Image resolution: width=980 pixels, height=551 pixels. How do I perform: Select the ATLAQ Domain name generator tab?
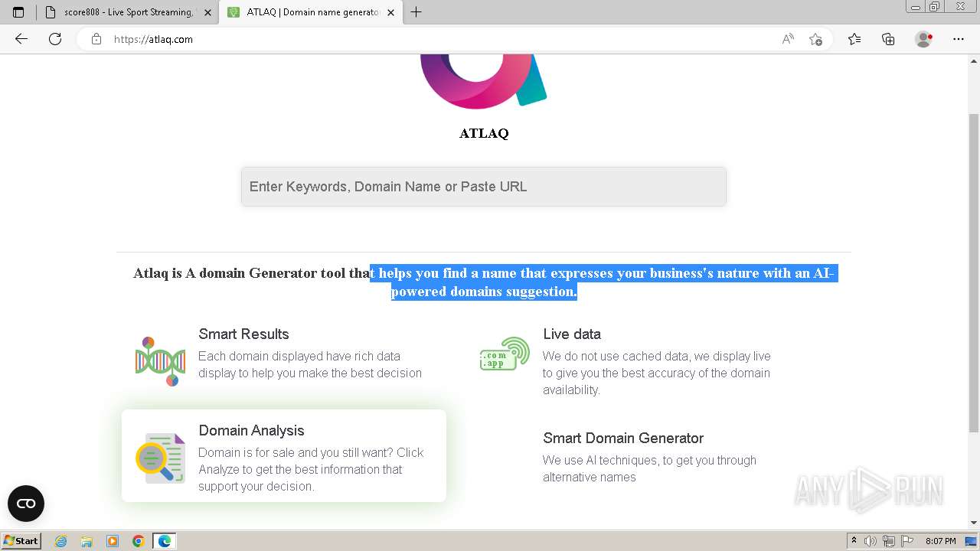click(x=311, y=12)
